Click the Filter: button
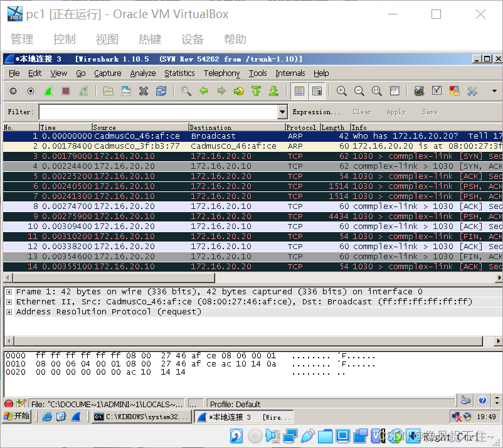This screenshot has width=503, height=448. [20, 112]
